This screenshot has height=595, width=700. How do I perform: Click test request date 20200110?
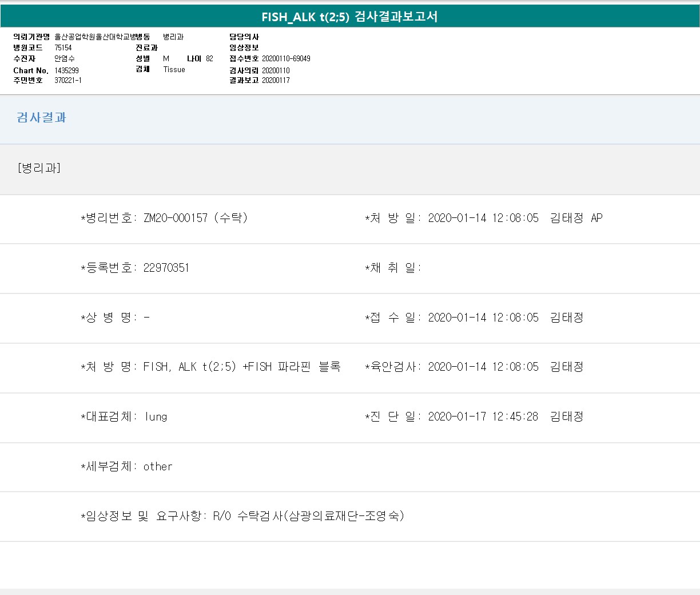(276, 70)
